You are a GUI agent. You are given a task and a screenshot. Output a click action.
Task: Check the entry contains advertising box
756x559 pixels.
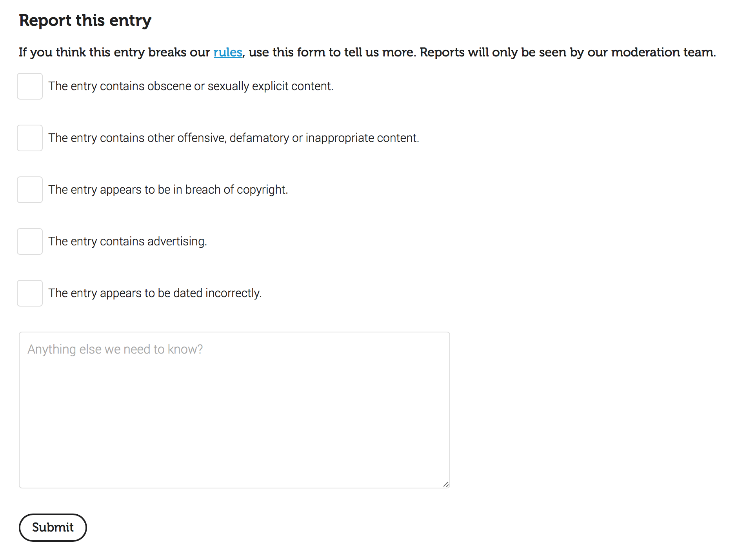coord(30,241)
